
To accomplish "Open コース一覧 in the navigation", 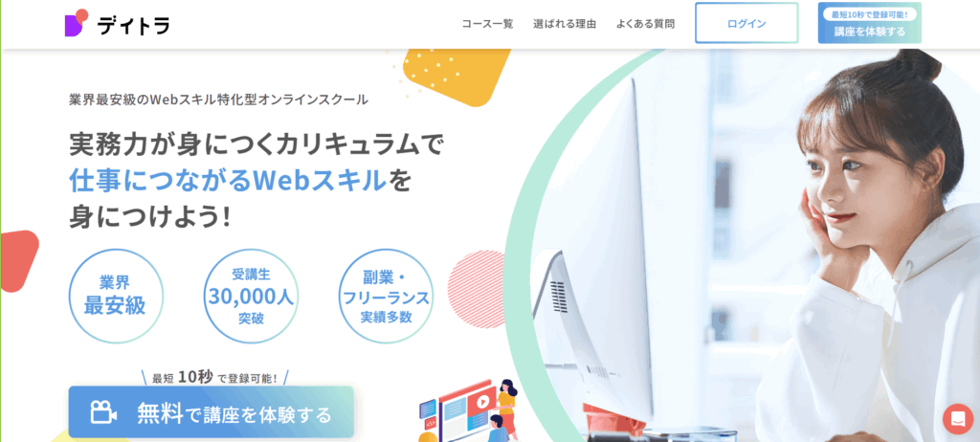I will (x=487, y=24).
